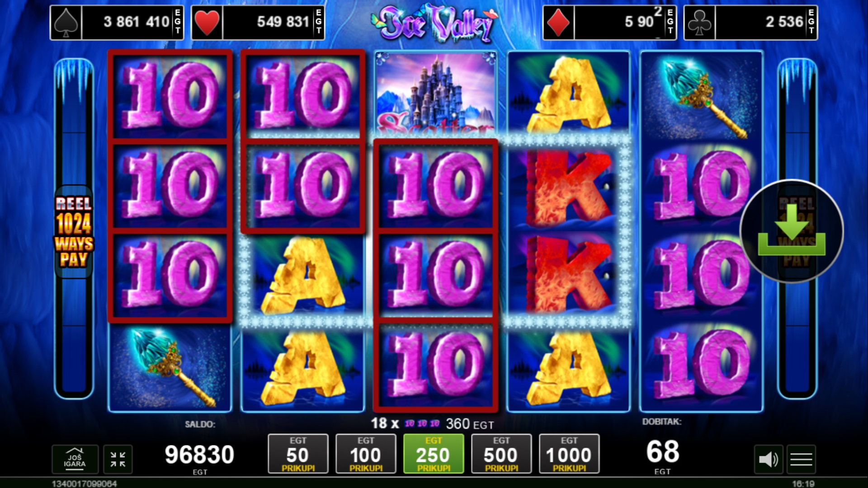
Task: Click the Reel 1024 Ways Pay badge
Action: click(x=74, y=231)
